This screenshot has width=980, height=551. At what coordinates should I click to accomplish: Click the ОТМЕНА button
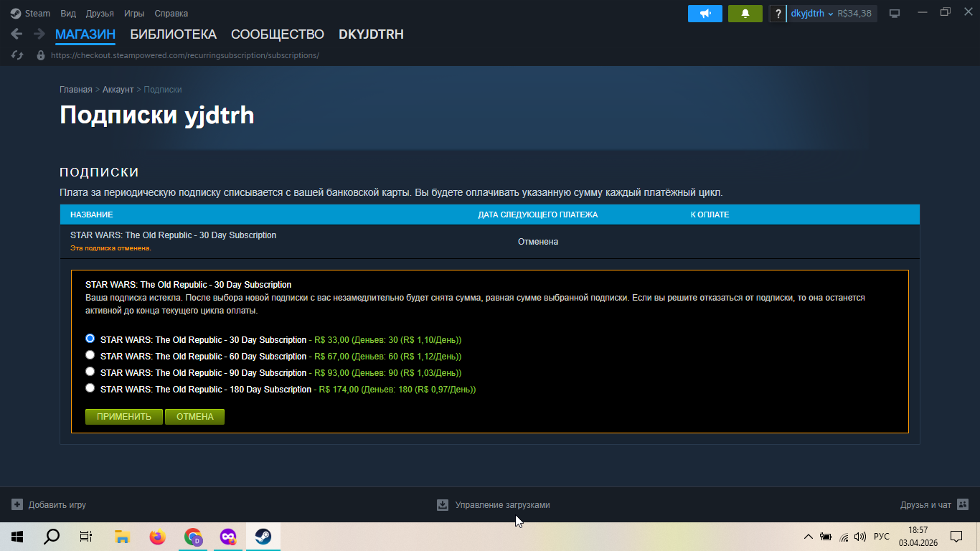point(195,417)
